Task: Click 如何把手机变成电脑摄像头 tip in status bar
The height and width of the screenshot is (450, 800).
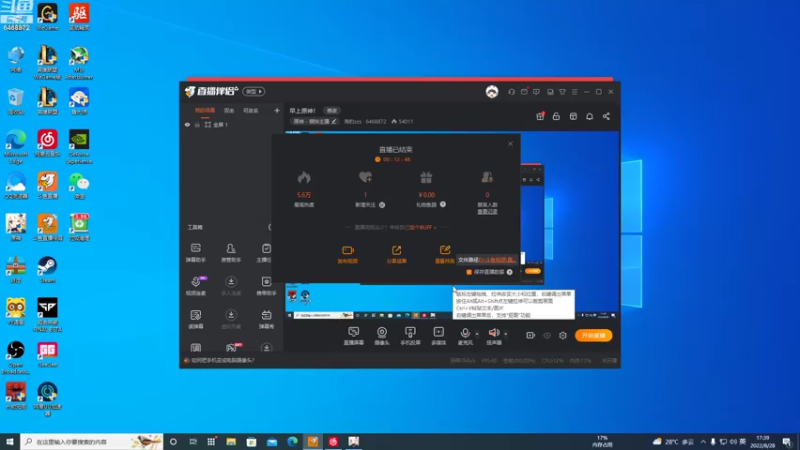Action: pos(222,360)
